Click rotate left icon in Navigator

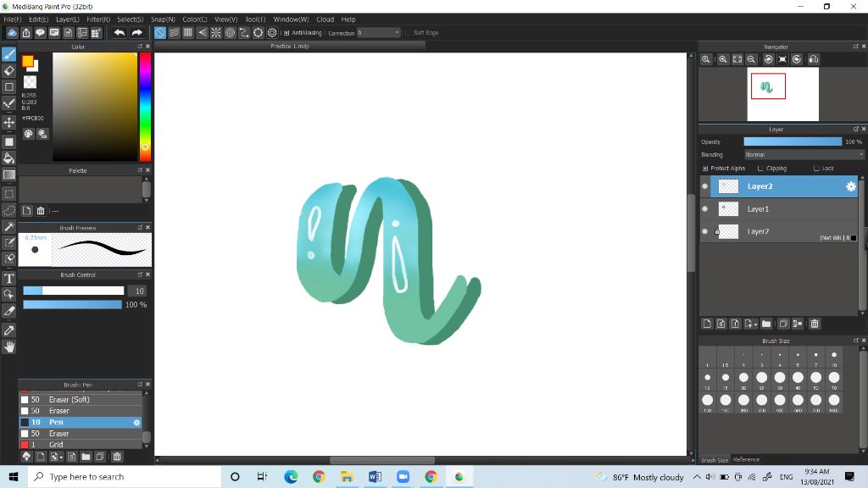pos(768,59)
